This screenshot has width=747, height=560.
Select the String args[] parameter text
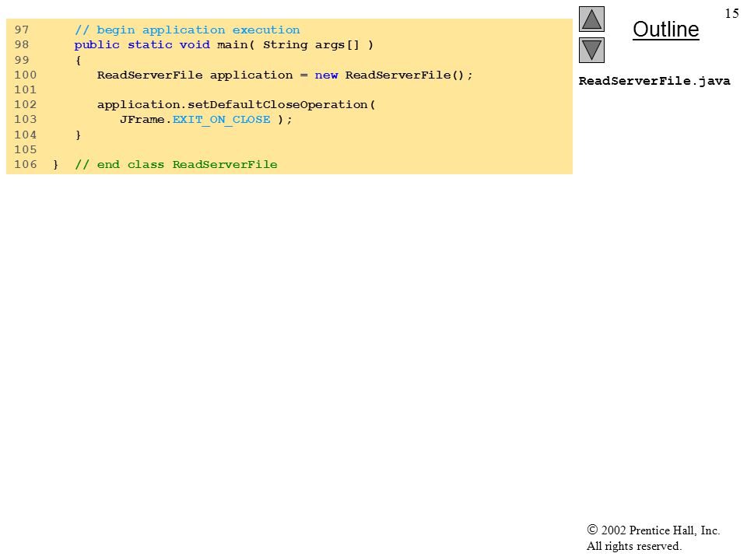point(311,45)
